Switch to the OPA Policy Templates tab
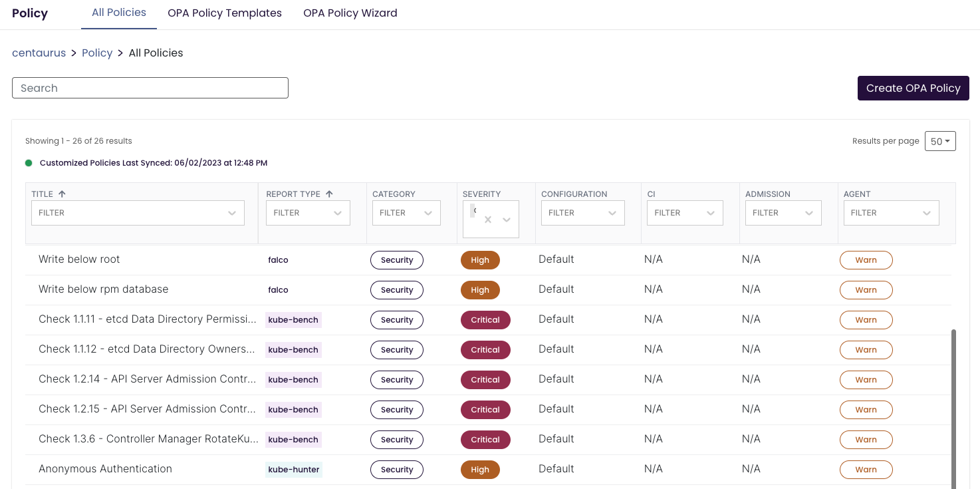 pyautogui.click(x=225, y=13)
